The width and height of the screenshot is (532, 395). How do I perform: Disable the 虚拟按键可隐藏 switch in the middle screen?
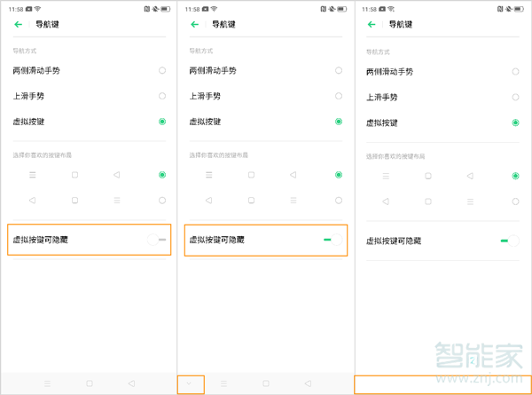click(333, 240)
